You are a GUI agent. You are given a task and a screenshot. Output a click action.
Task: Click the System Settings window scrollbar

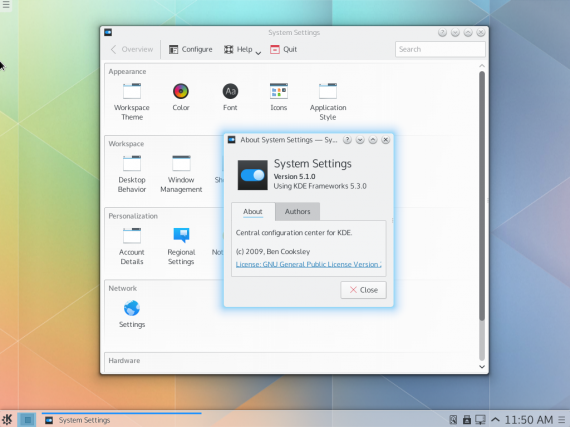(482, 196)
